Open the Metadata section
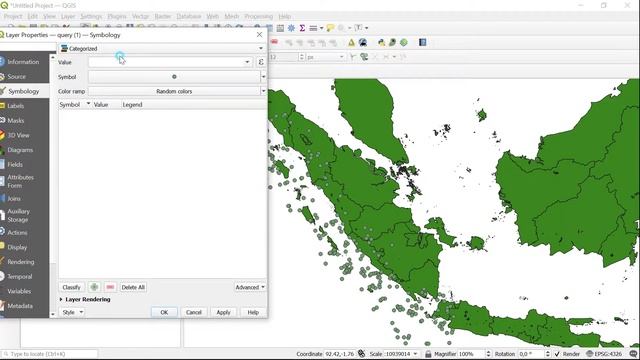The height and width of the screenshot is (360, 640). click(20, 306)
